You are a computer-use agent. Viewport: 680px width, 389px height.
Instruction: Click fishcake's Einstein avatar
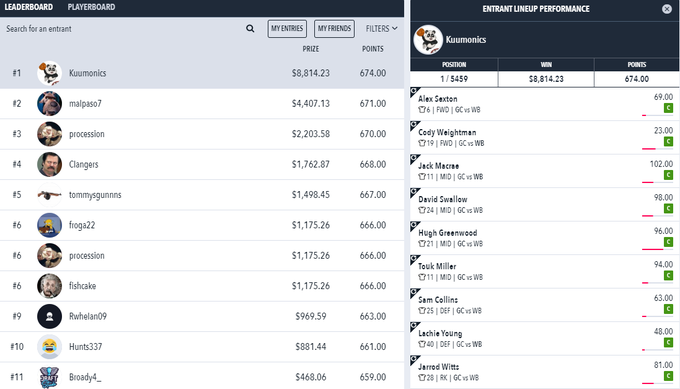(x=49, y=286)
